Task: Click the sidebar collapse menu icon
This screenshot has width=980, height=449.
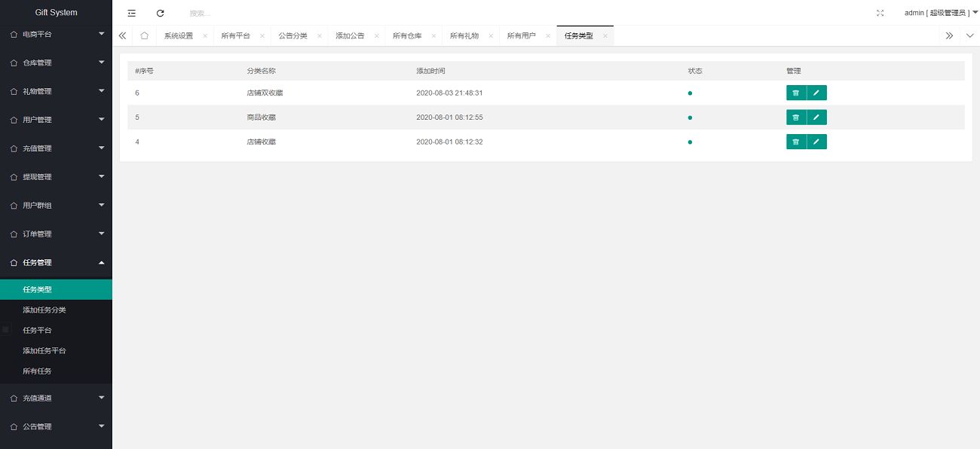Action: [x=132, y=13]
